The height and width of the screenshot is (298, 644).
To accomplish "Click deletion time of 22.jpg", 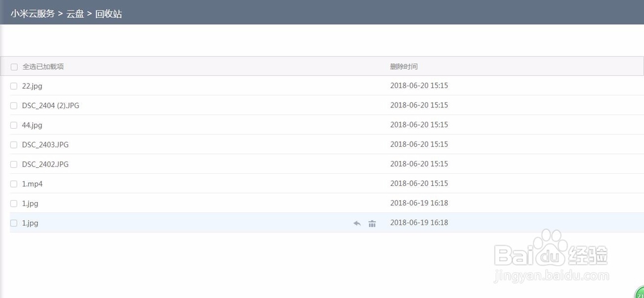I will point(419,86).
